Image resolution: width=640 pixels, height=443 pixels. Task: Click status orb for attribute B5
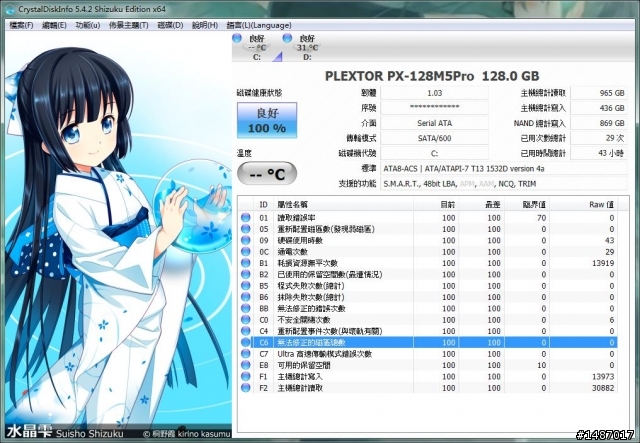245,286
